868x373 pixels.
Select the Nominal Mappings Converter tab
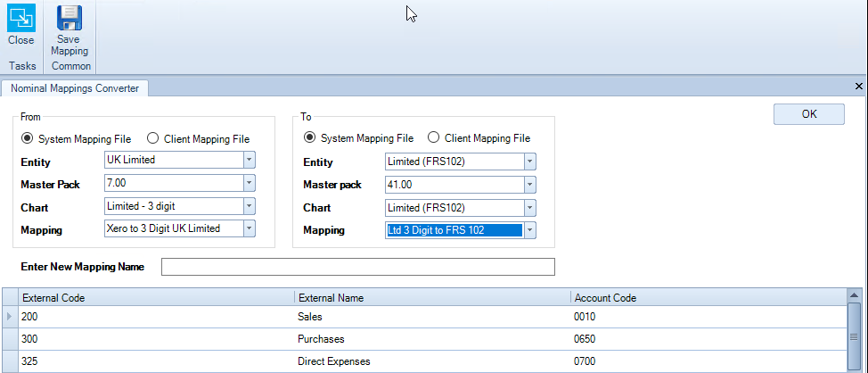coord(75,88)
